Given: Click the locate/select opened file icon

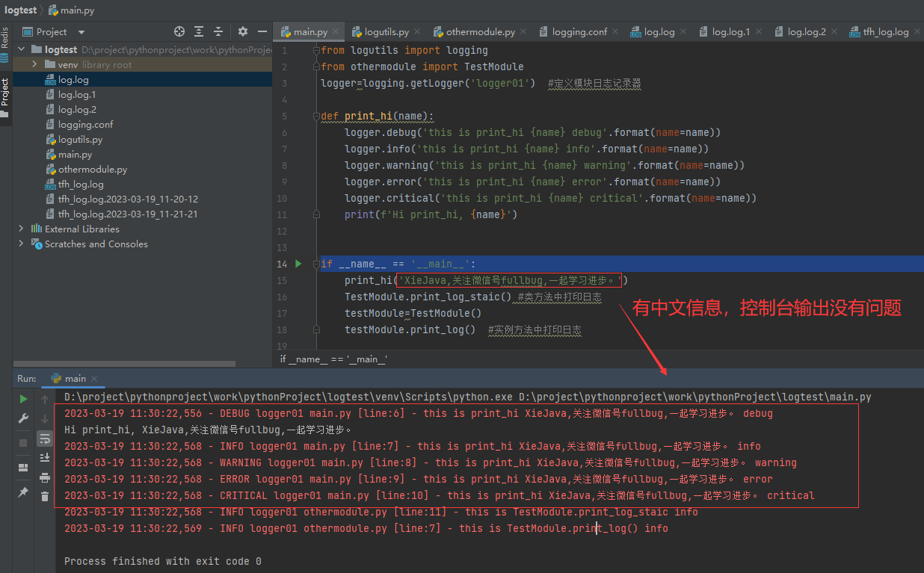Looking at the screenshot, I should pyautogui.click(x=179, y=31).
